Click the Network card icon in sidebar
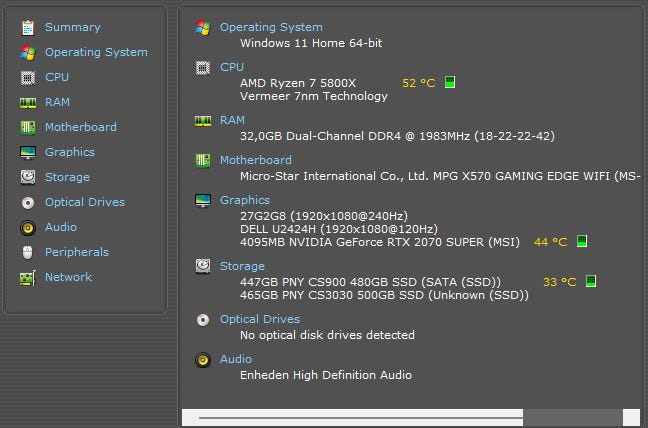 (28, 278)
